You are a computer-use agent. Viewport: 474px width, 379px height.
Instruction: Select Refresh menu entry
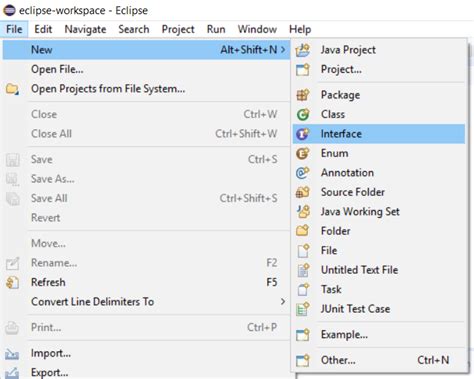pos(146,282)
